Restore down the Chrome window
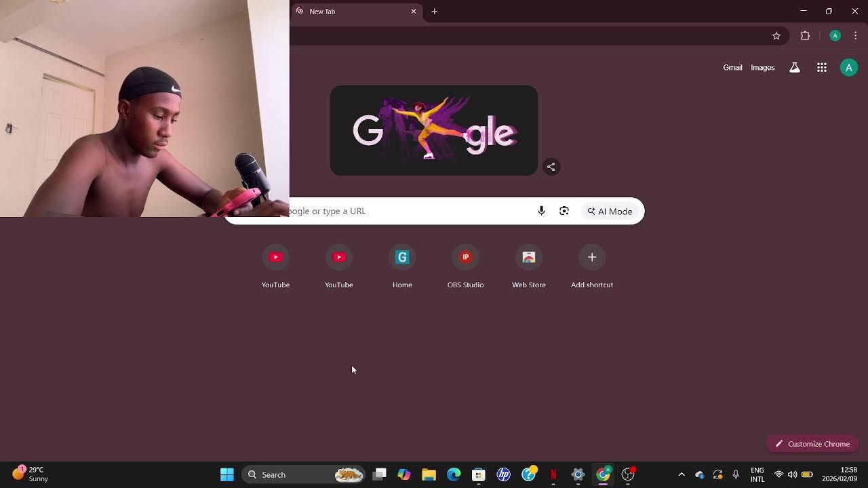 tap(829, 11)
